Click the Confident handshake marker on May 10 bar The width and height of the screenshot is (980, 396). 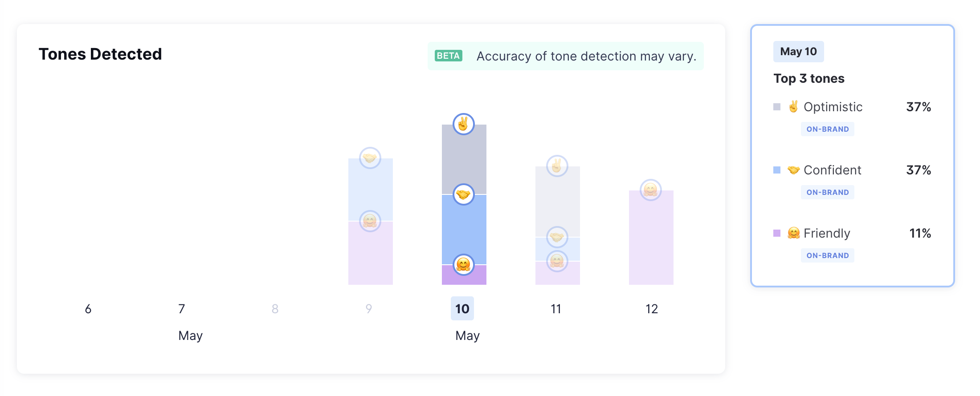click(463, 194)
